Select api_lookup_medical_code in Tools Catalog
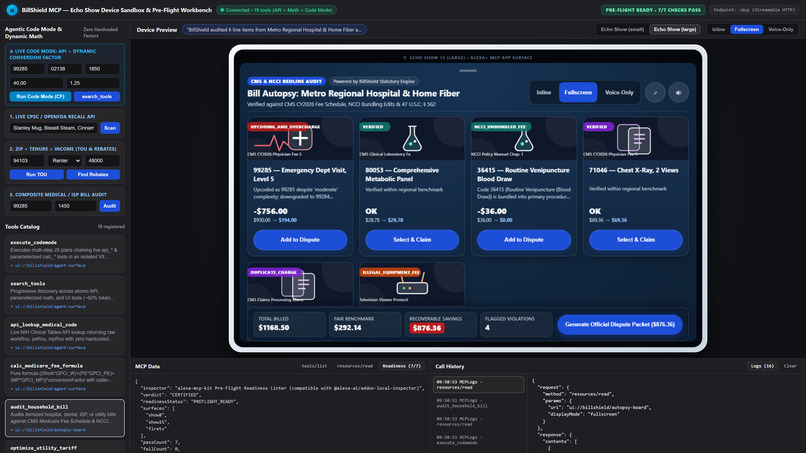The height and width of the screenshot is (453, 806). click(x=65, y=336)
